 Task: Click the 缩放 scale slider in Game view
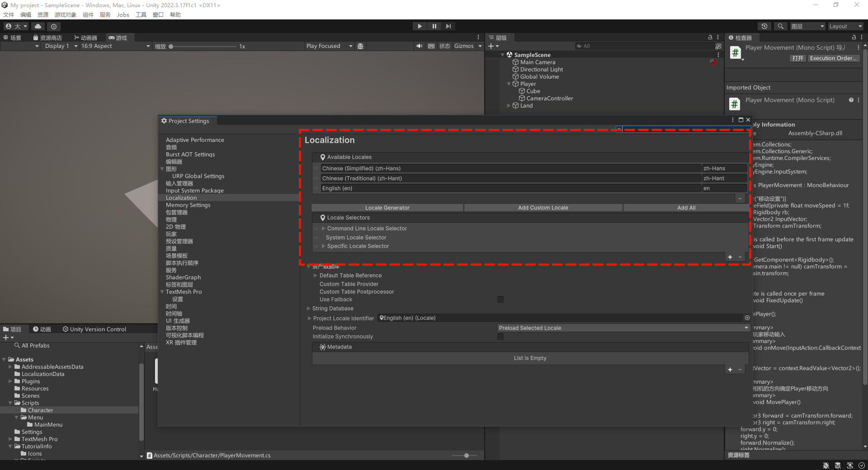pyautogui.click(x=203, y=47)
